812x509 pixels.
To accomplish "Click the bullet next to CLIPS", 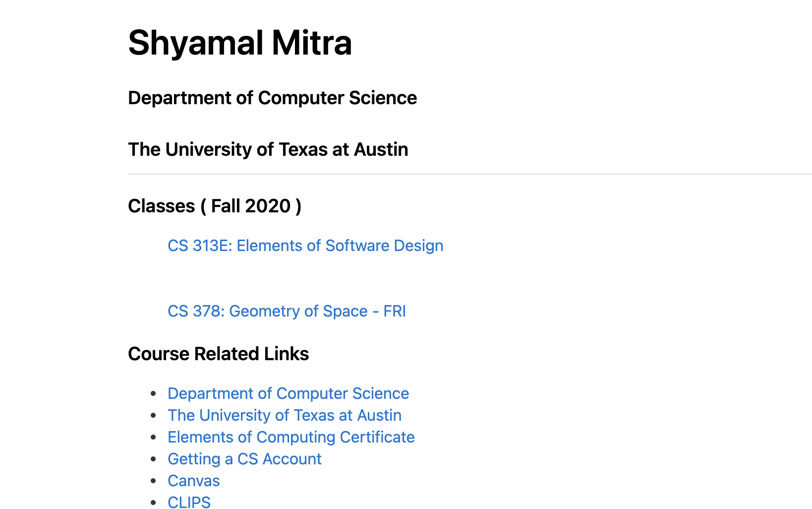I will [x=154, y=502].
